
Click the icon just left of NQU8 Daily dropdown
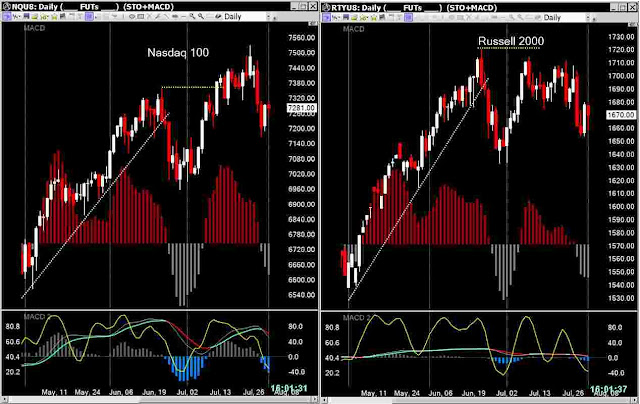218,16
